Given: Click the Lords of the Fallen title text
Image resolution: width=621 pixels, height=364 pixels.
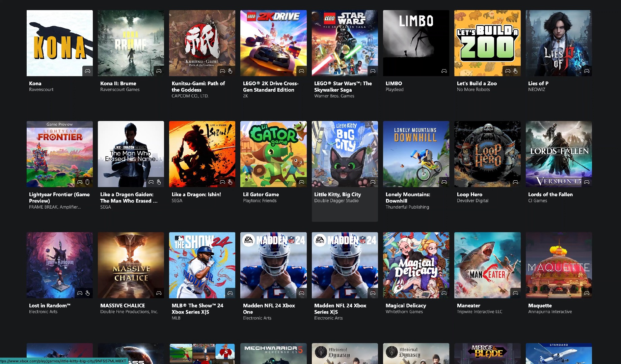Looking at the screenshot, I should click(x=550, y=194).
